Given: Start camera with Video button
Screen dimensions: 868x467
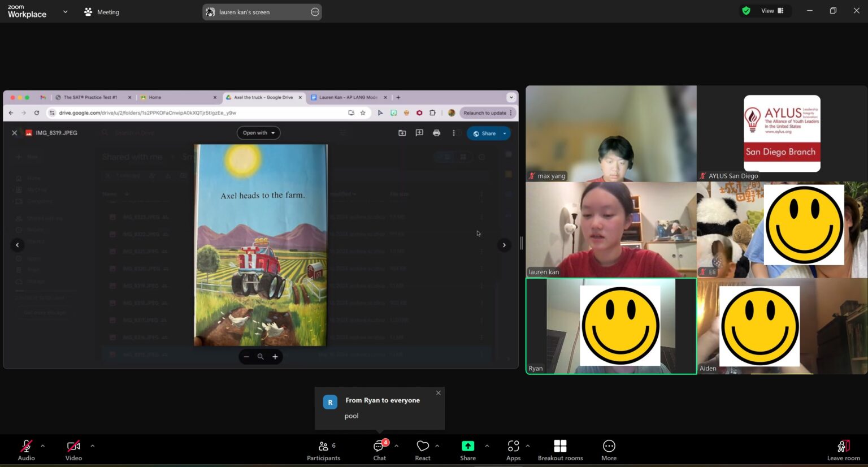Looking at the screenshot, I should pos(73,450).
